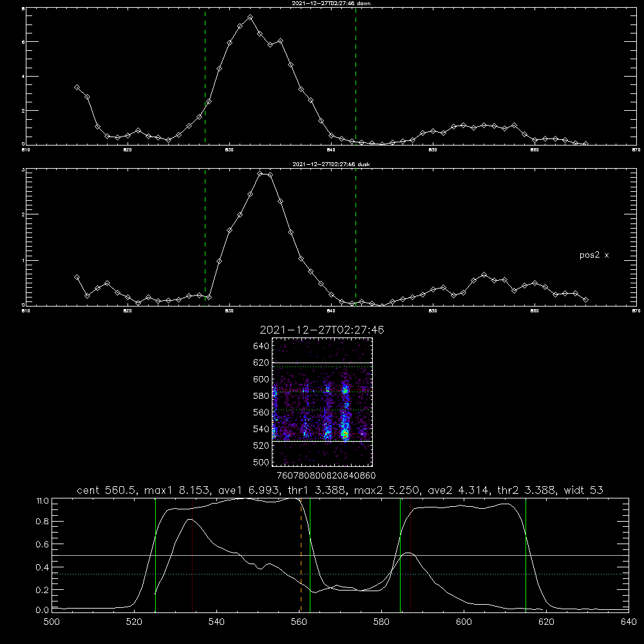The image size is (644, 644).
Task: Click the 520 x-axis label of bottom plot
Action: click(134, 622)
